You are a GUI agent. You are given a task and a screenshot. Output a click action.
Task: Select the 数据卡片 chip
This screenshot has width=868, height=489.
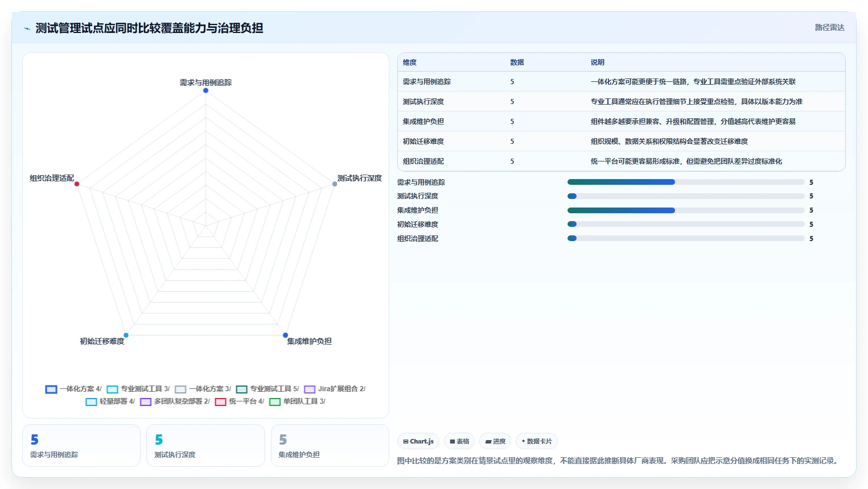[536, 441]
